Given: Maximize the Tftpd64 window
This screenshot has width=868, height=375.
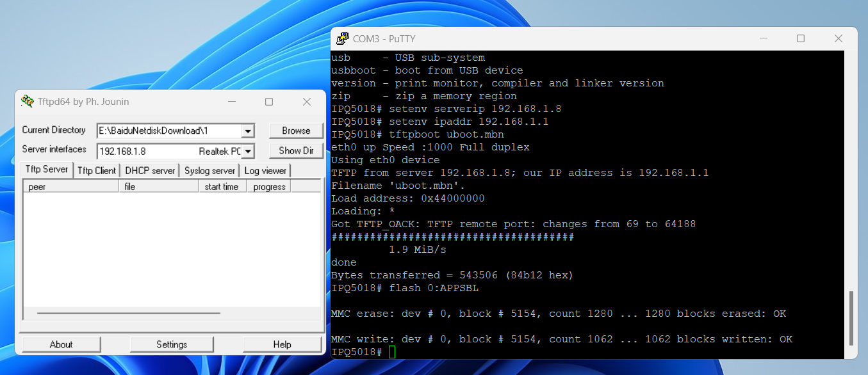Looking at the screenshot, I should tap(269, 102).
